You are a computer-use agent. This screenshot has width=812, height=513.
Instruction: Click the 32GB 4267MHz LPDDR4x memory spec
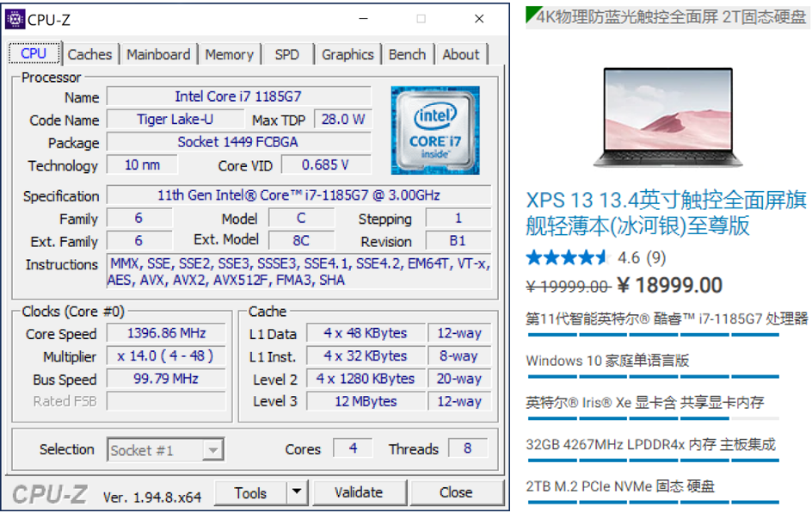pos(651,445)
